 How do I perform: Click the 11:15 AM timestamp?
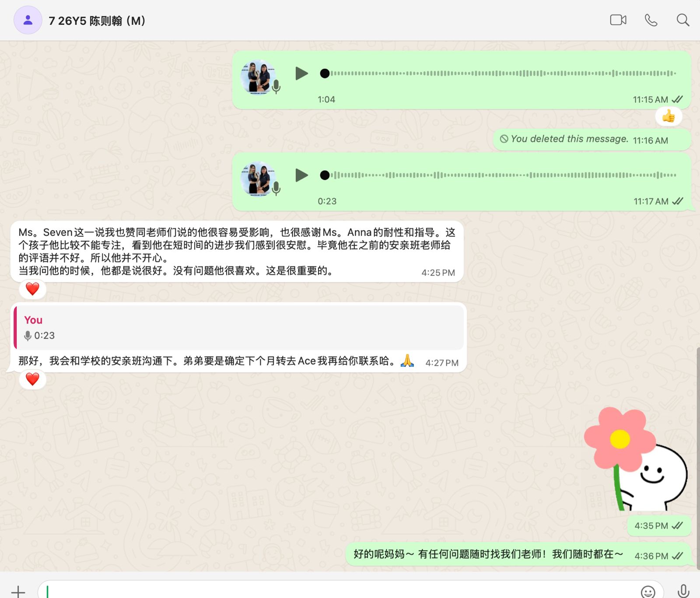[x=650, y=100]
